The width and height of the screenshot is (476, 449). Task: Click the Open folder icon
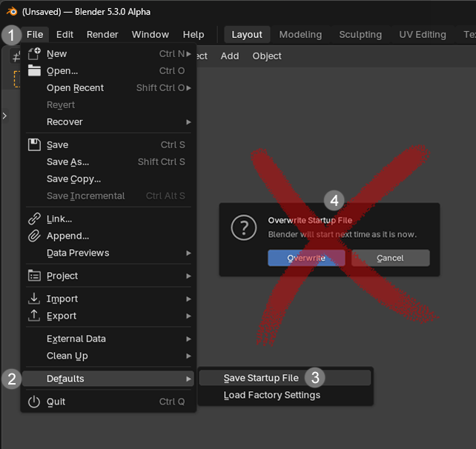click(34, 70)
